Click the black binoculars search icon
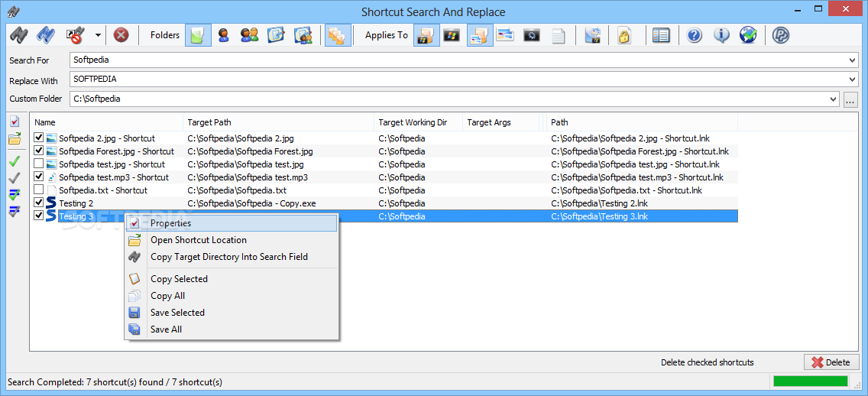 [x=18, y=35]
